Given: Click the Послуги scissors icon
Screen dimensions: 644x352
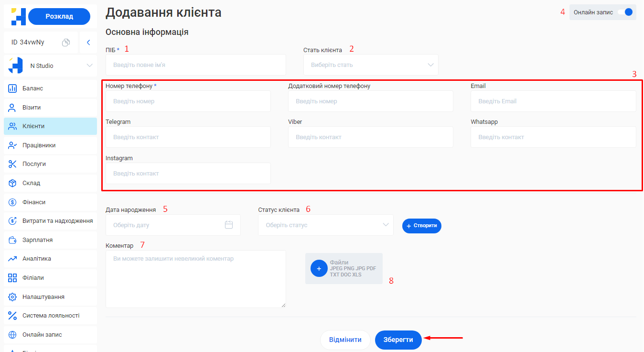Looking at the screenshot, I should [x=13, y=164].
